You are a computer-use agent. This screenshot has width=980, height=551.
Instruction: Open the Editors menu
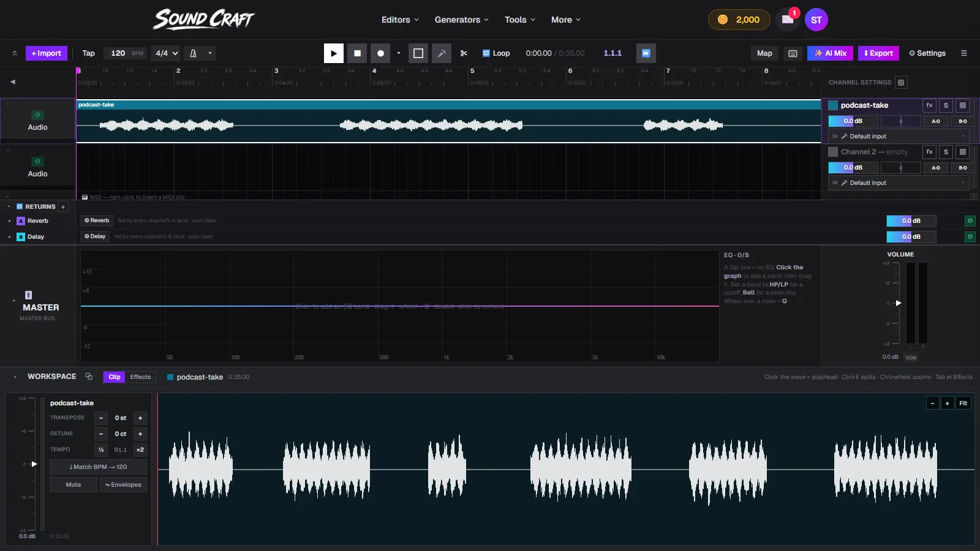coord(400,20)
